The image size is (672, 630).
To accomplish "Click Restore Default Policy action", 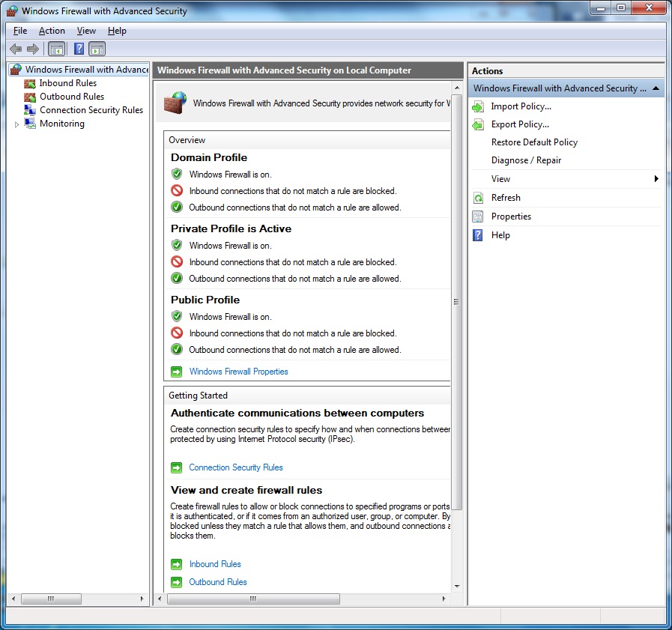I will [534, 142].
